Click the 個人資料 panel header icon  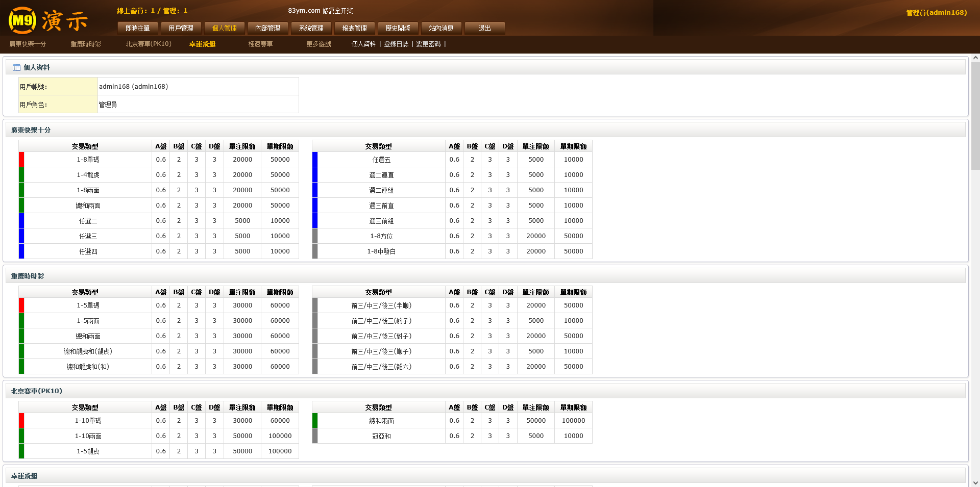(16, 67)
